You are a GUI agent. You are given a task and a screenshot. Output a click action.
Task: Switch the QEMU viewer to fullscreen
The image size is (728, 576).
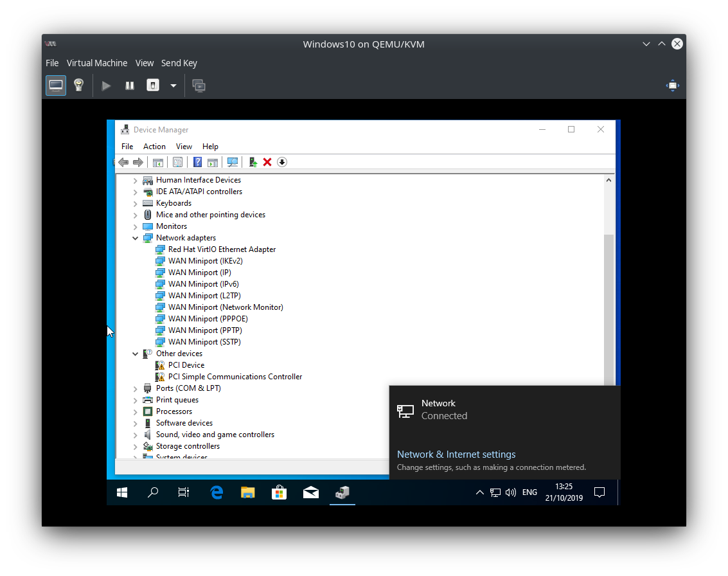[672, 85]
